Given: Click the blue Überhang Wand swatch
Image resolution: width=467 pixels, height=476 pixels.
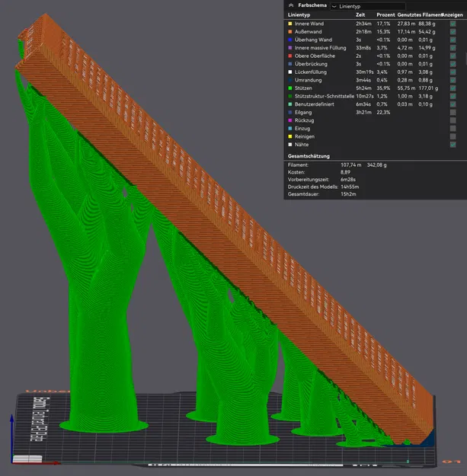Looking at the screenshot, I should 290,40.
